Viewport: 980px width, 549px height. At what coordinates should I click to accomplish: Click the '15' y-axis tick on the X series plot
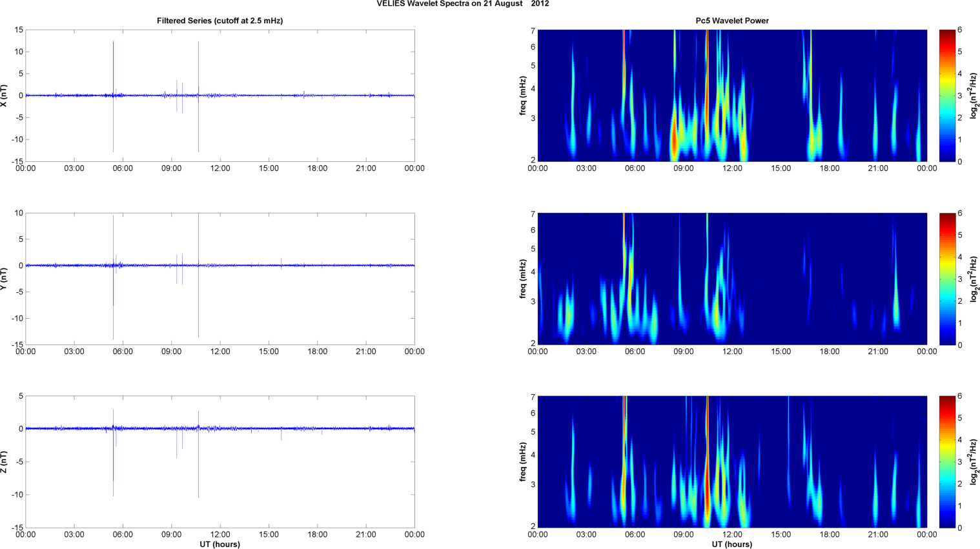pyautogui.click(x=19, y=30)
